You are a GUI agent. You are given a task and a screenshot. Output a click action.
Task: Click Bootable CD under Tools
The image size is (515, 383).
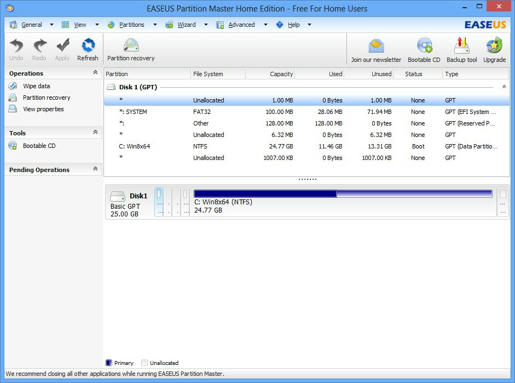(39, 146)
